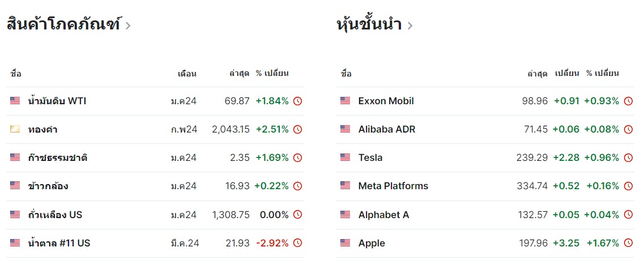The image size is (644, 264).
Task: Click the clock icon beside Apple stock
Action: [x=628, y=243]
